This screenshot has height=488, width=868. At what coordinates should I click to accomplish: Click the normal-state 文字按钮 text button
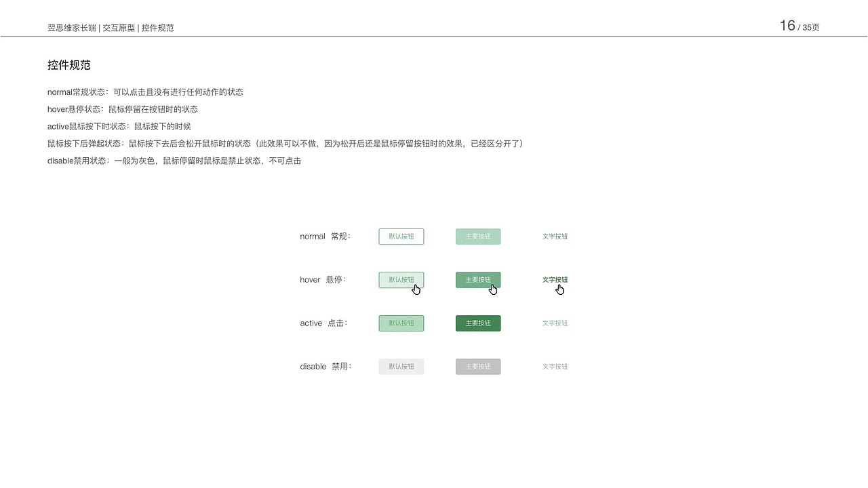(x=555, y=237)
